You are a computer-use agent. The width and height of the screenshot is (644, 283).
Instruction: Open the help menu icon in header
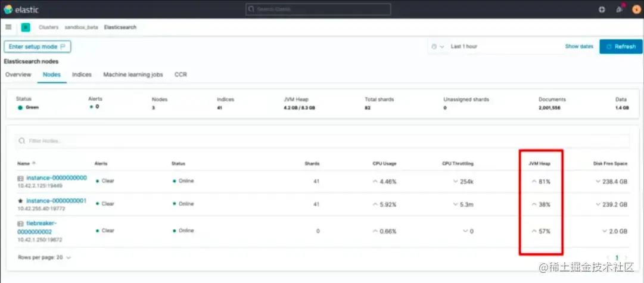point(602,10)
